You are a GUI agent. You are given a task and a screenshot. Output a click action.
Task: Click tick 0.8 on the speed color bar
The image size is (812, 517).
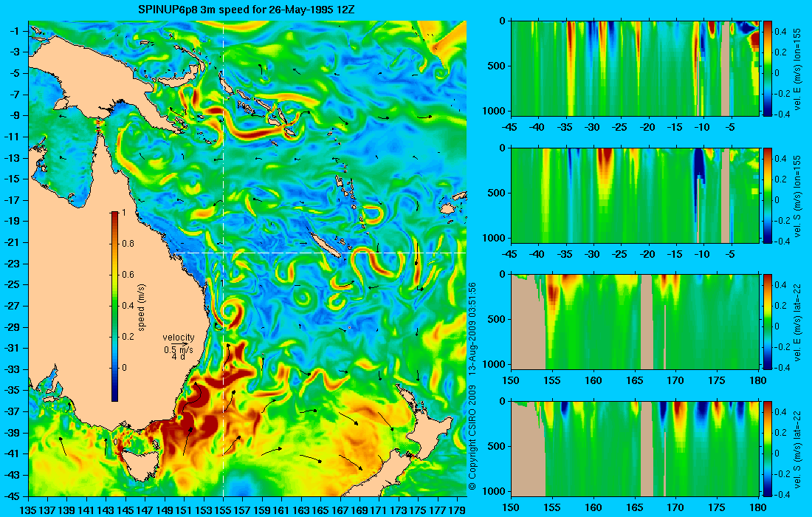[x=128, y=244]
